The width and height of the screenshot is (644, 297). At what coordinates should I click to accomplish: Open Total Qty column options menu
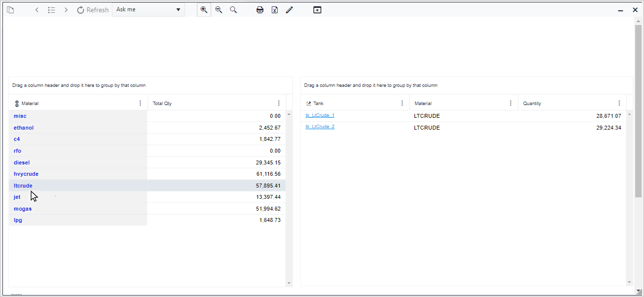tap(279, 103)
